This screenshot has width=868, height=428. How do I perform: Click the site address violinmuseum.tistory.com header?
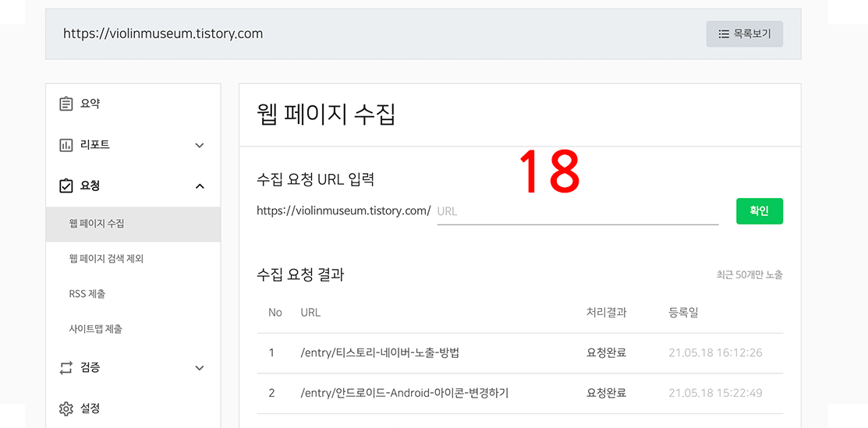point(163,34)
